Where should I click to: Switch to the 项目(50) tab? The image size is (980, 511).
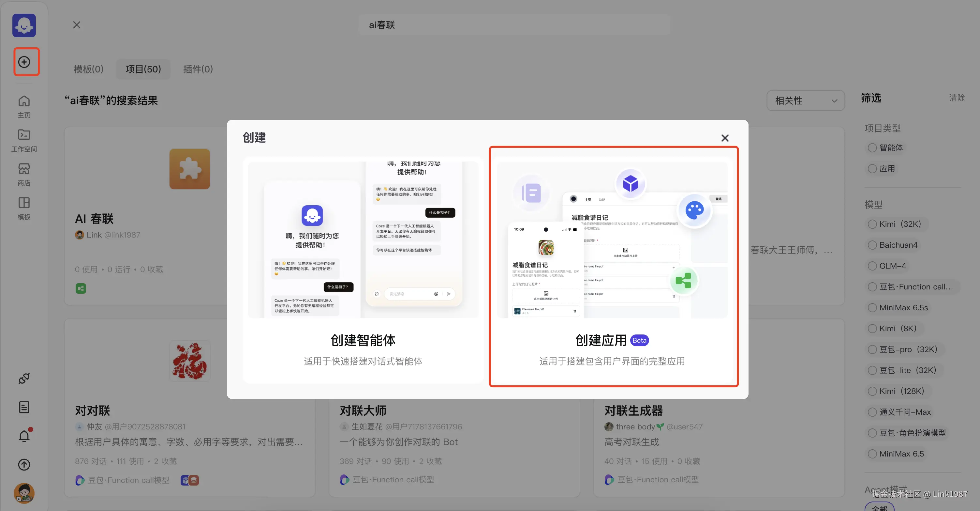(143, 69)
